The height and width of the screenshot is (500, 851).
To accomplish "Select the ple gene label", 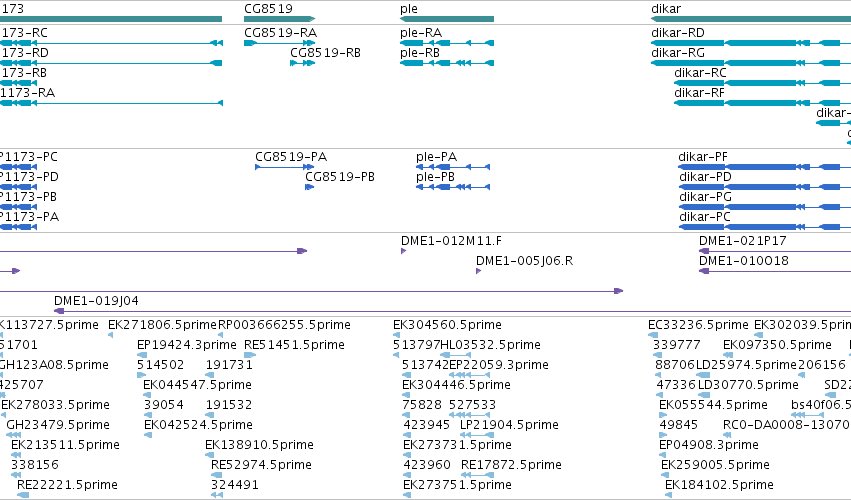I will click(x=409, y=9).
